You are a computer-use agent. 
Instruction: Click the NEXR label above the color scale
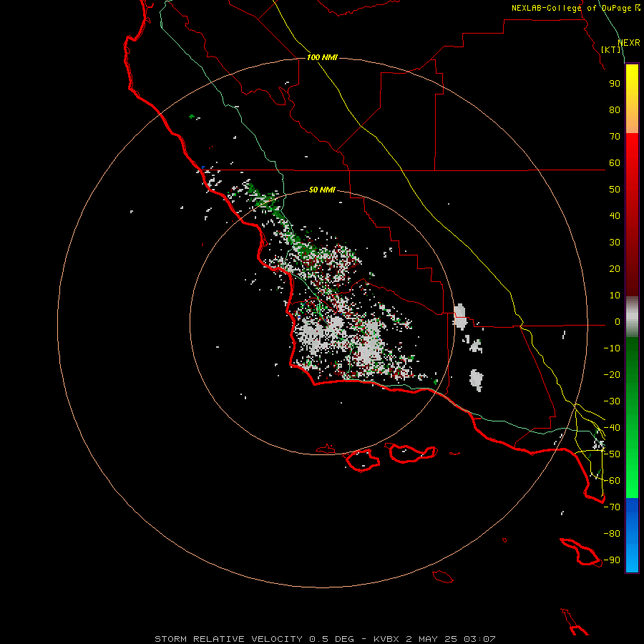coord(629,43)
